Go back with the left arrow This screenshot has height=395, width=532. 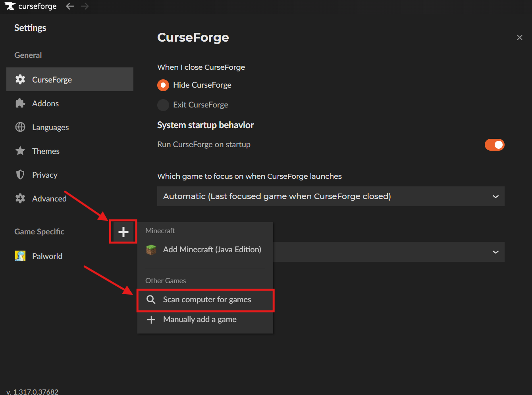[70, 6]
